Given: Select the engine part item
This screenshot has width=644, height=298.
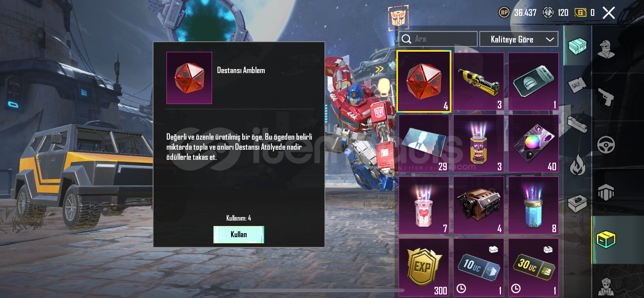Looking at the screenshot, I should click(479, 205).
